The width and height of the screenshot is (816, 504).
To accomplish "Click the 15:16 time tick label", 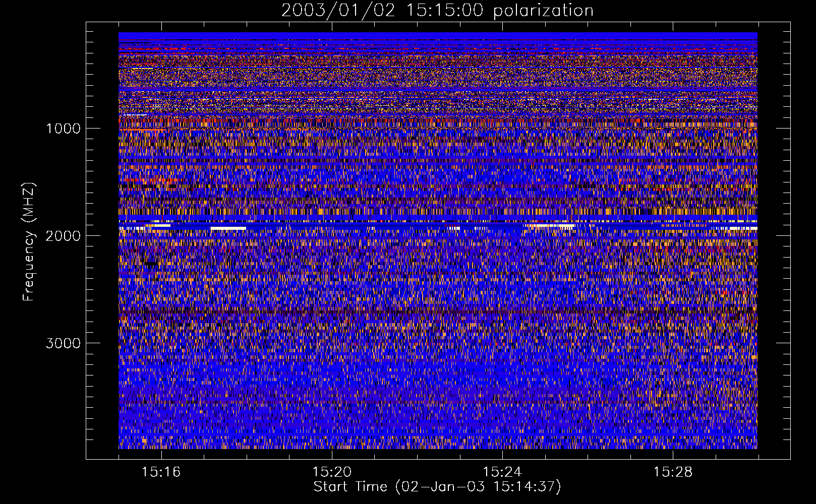I will [x=161, y=472].
